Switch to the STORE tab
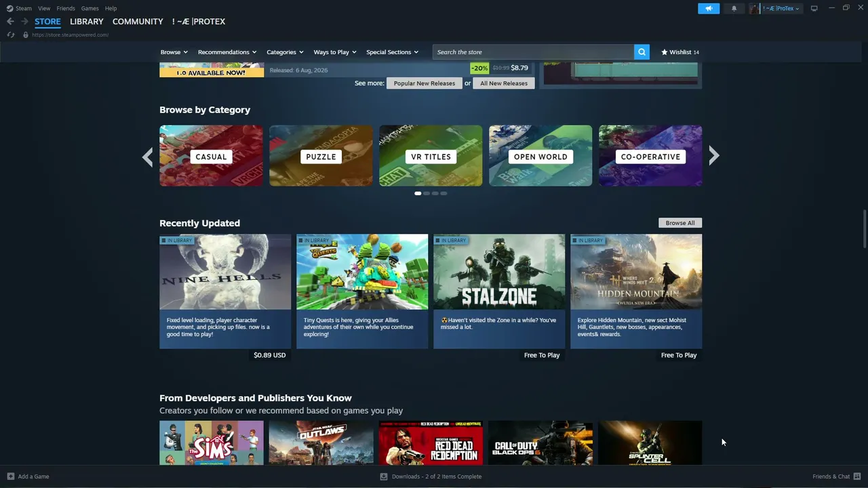Image resolution: width=868 pixels, height=488 pixels. point(47,22)
